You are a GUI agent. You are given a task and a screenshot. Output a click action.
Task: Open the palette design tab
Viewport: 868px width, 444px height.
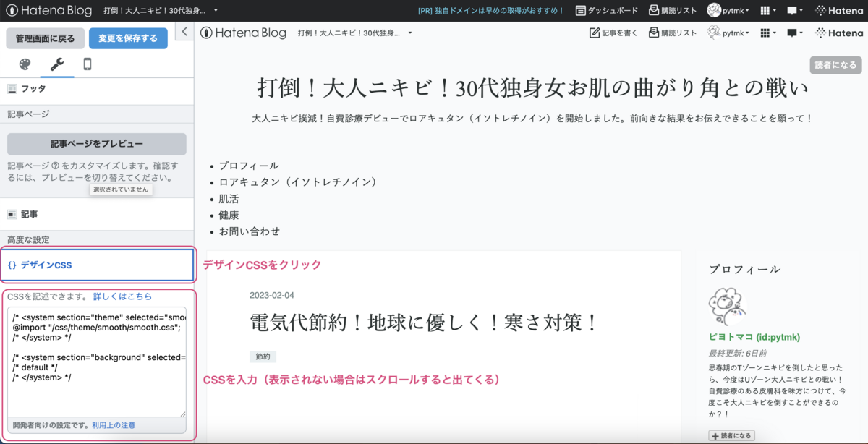click(x=25, y=64)
